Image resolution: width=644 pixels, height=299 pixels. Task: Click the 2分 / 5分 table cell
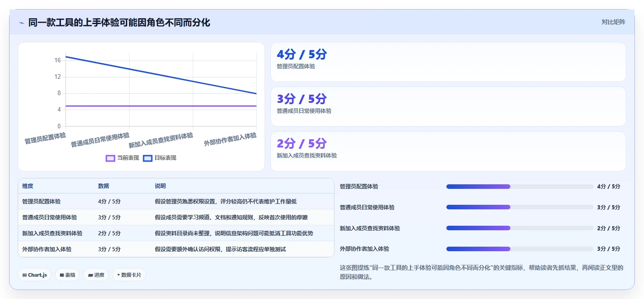point(110,233)
